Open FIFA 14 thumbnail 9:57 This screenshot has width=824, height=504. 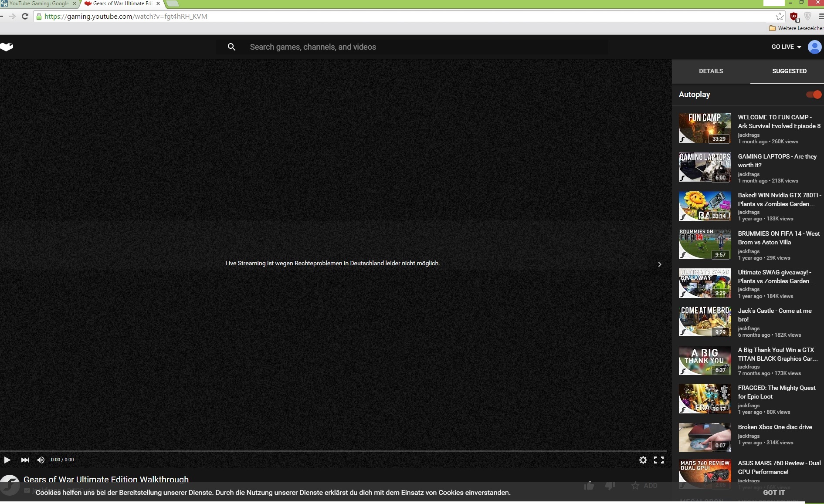coord(705,244)
